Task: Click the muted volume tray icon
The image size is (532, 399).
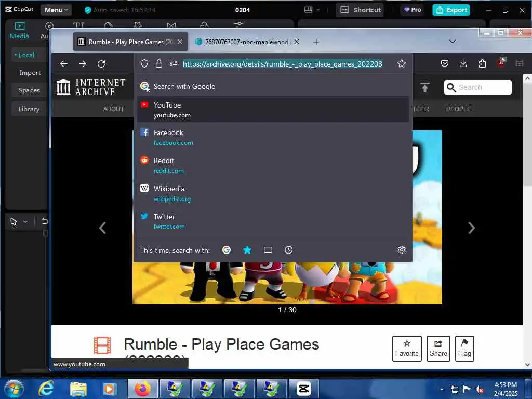Action: click(480, 389)
